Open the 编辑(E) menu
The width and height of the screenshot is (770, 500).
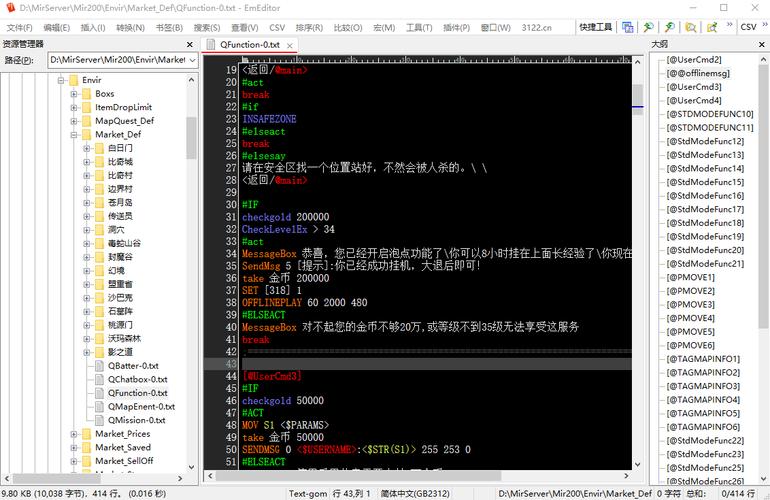coord(56,28)
